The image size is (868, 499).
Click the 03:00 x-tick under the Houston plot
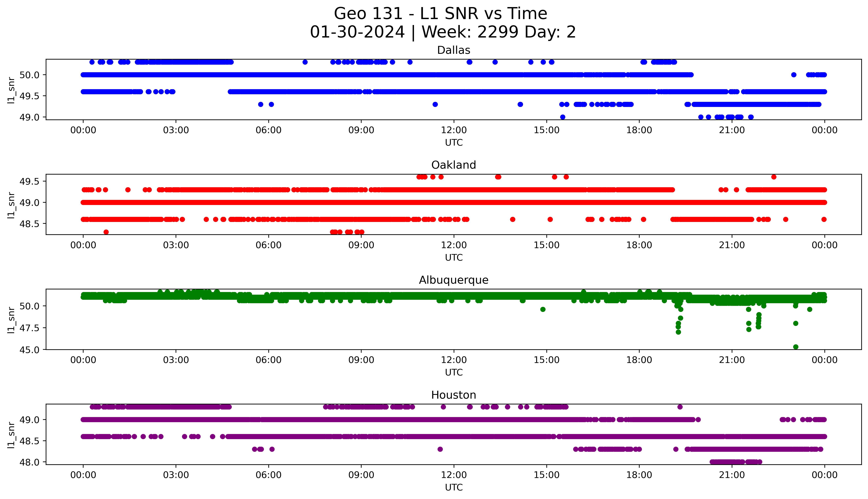tap(176, 475)
